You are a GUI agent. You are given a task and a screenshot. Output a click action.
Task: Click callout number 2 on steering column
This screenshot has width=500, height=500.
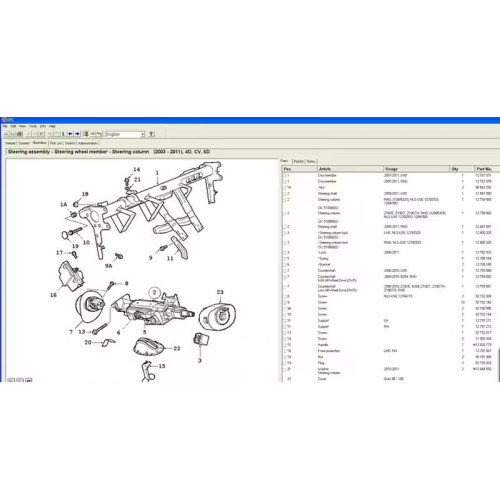click(x=154, y=293)
